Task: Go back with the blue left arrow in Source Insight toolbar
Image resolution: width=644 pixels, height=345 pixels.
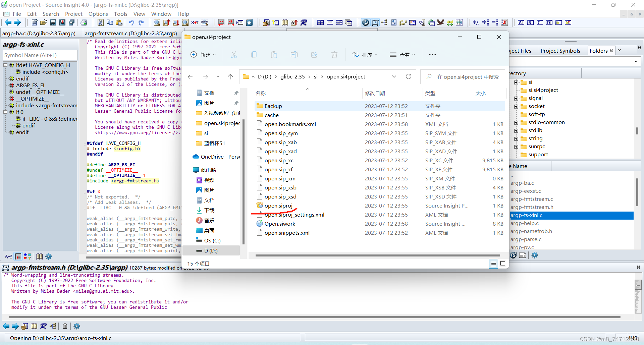Action: 8,22
